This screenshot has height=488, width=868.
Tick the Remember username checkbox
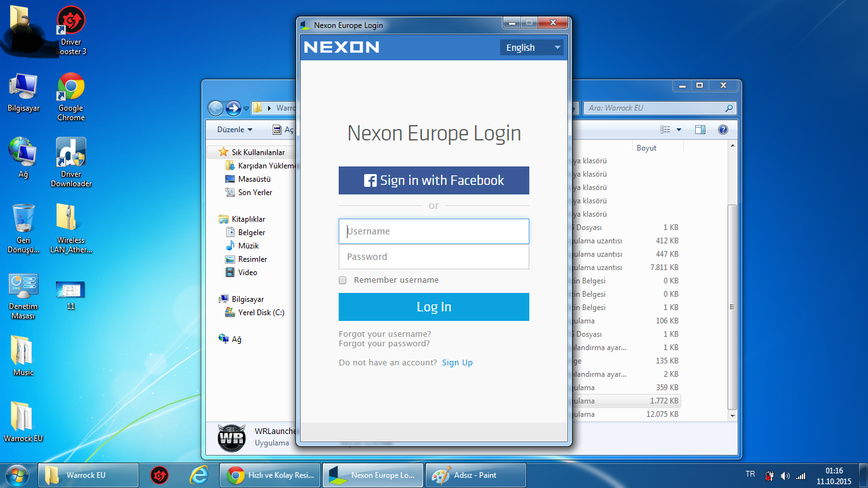pos(342,280)
